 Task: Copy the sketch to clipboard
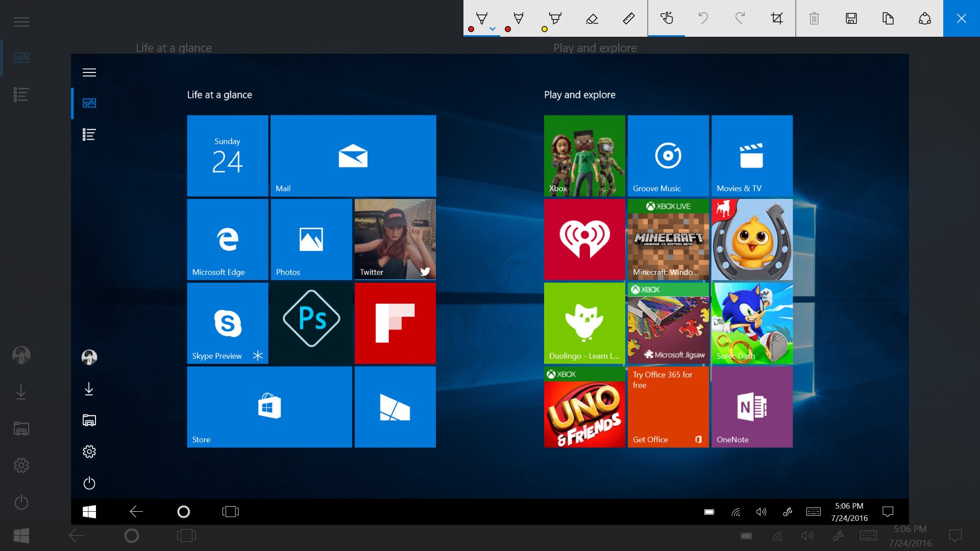tap(888, 18)
